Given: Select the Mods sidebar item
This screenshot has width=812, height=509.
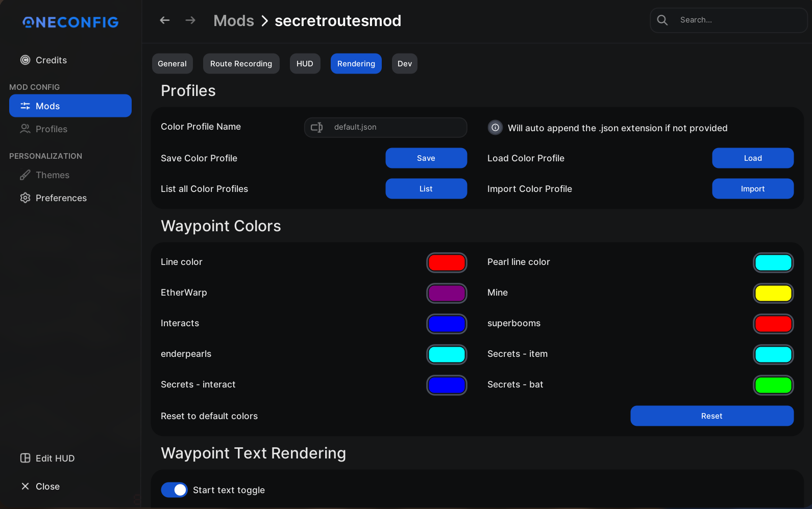Looking at the screenshot, I should (70, 106).
